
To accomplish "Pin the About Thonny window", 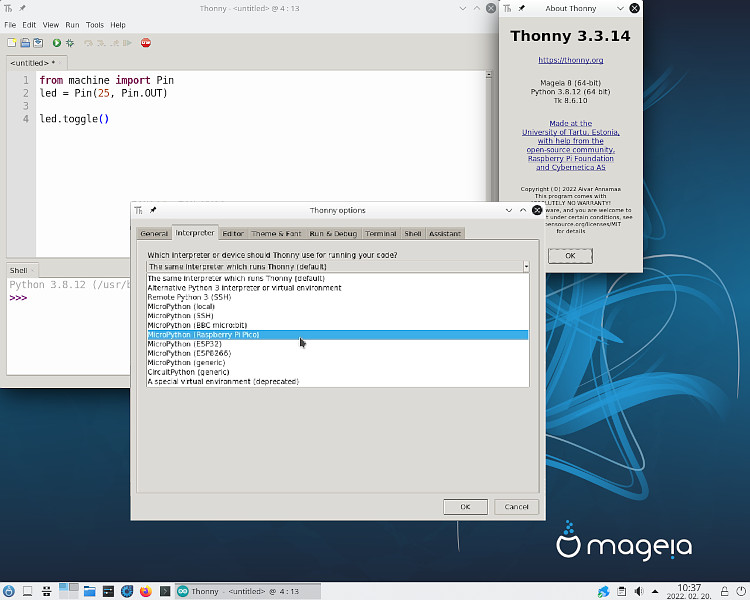I will point(522,8).
